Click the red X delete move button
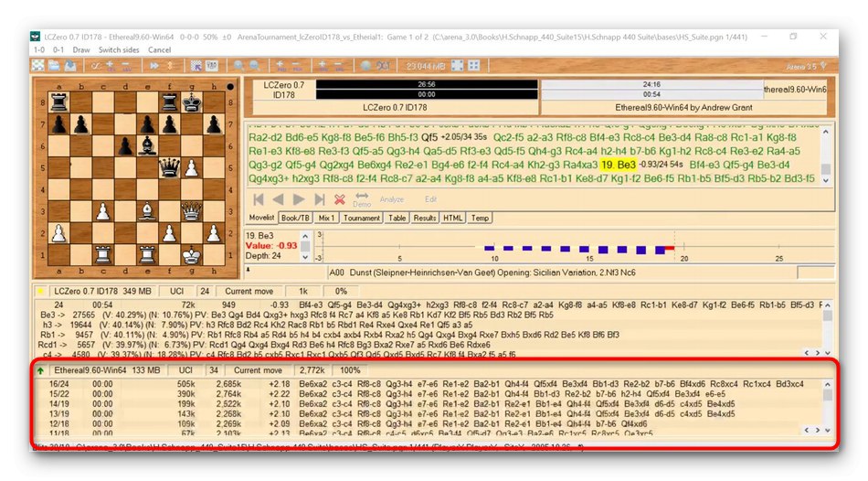The height and width of the screenshot is (481, 868). click(x=339, y=199)
